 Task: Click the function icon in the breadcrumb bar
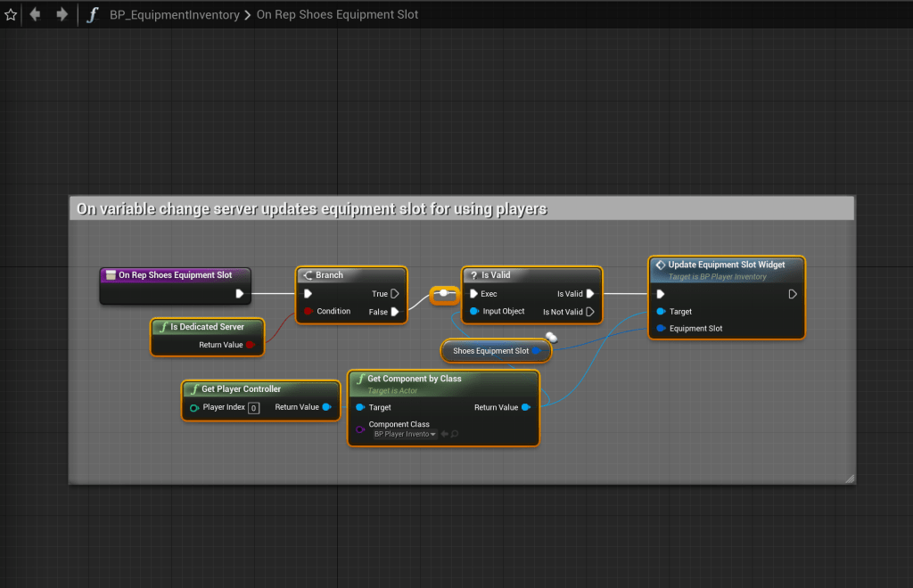92,14
